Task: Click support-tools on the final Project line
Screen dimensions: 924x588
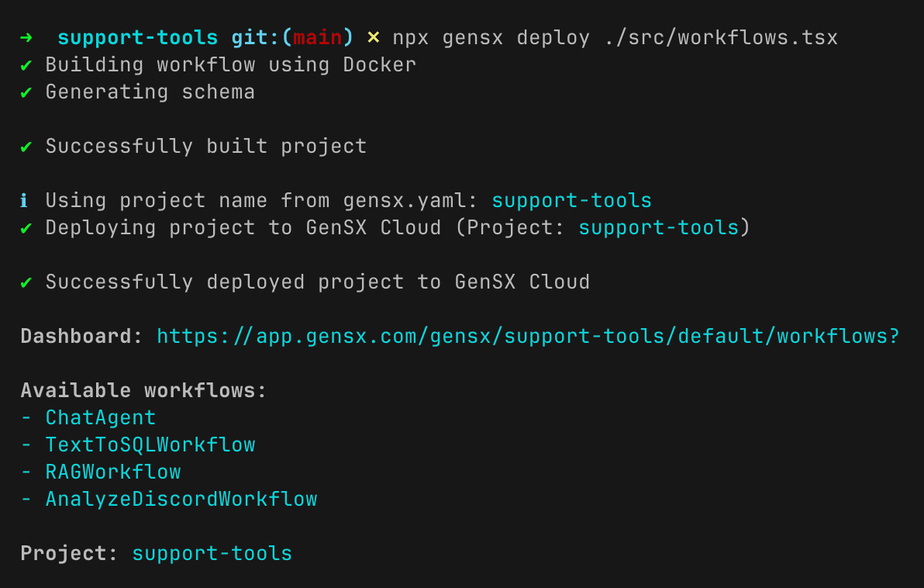Action: [212, 553]
